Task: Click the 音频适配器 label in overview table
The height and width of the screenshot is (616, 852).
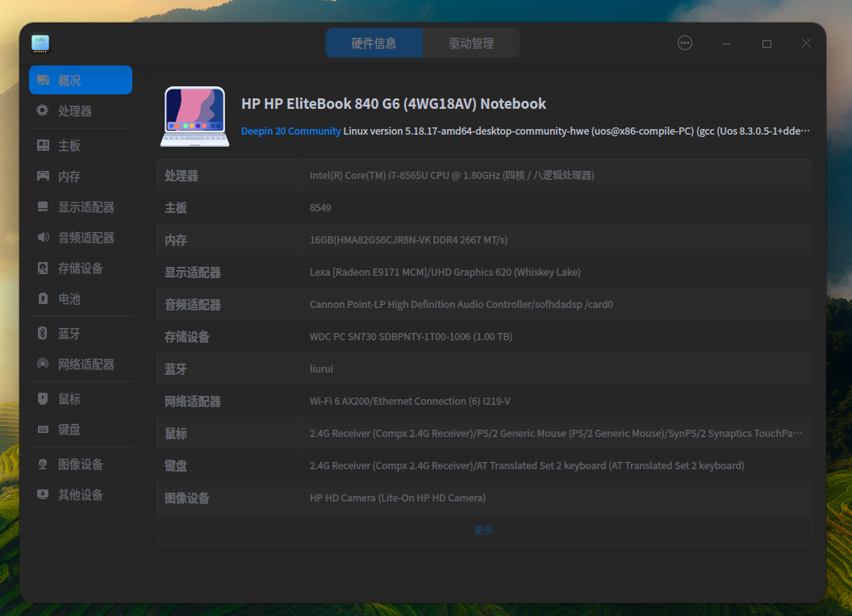Action: pyautogui.click(x=193, y=304)
